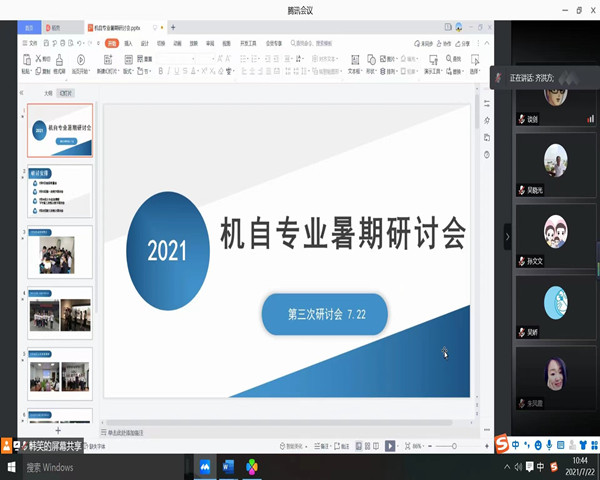Select the 研讨安排 second slide thumbnail
Image resolution: width=600 pixels, height=480 pixels.
pyautogui.click(x=60, y=192)
